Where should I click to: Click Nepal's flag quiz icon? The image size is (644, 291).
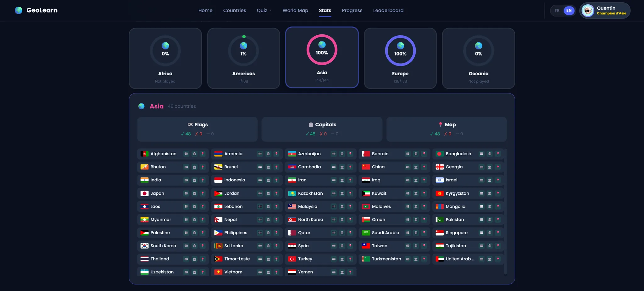[260, 220]
